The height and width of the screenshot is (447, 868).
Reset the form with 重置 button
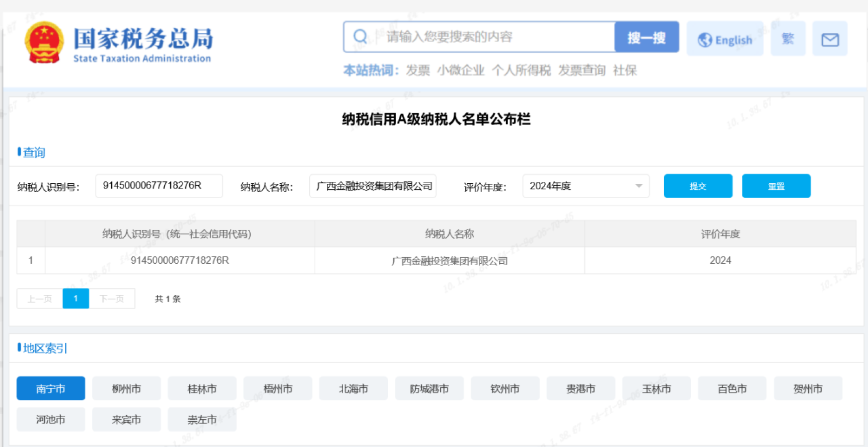pos(776,186)
